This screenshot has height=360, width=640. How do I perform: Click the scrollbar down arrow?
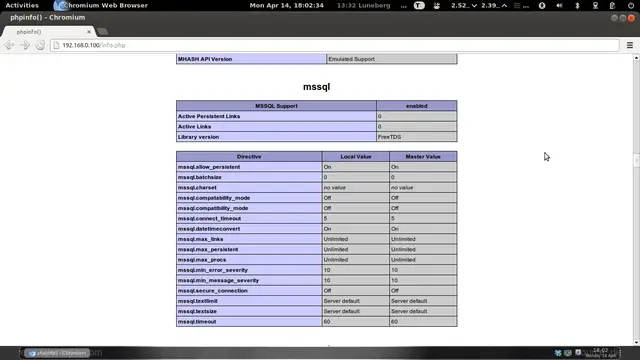coord(636,342)
